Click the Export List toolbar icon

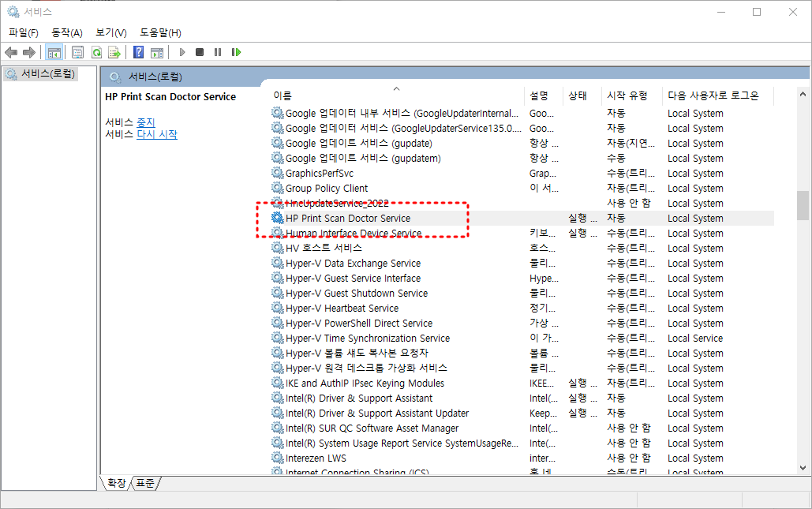point(115,52)
